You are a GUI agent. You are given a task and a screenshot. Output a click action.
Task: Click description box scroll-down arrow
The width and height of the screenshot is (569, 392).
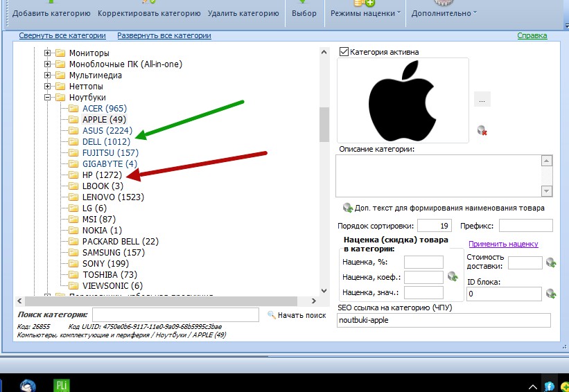pos(547,190)
